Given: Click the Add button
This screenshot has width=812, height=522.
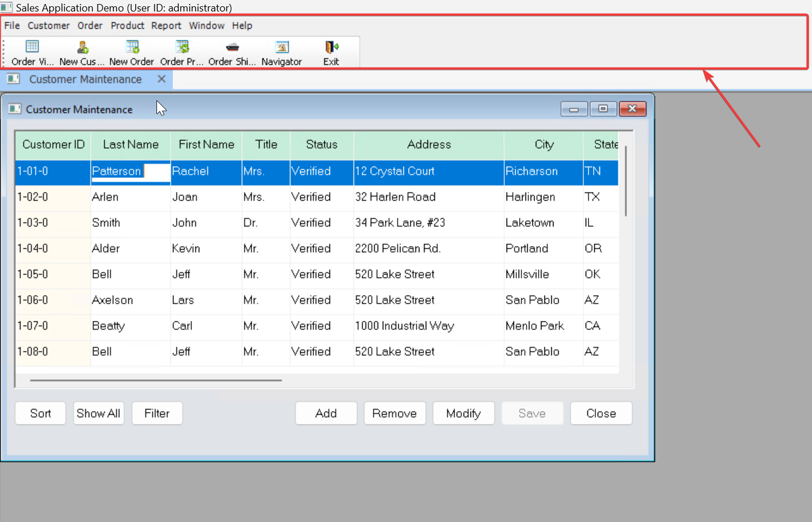Looking at the screenshot, I should [326, 413].
